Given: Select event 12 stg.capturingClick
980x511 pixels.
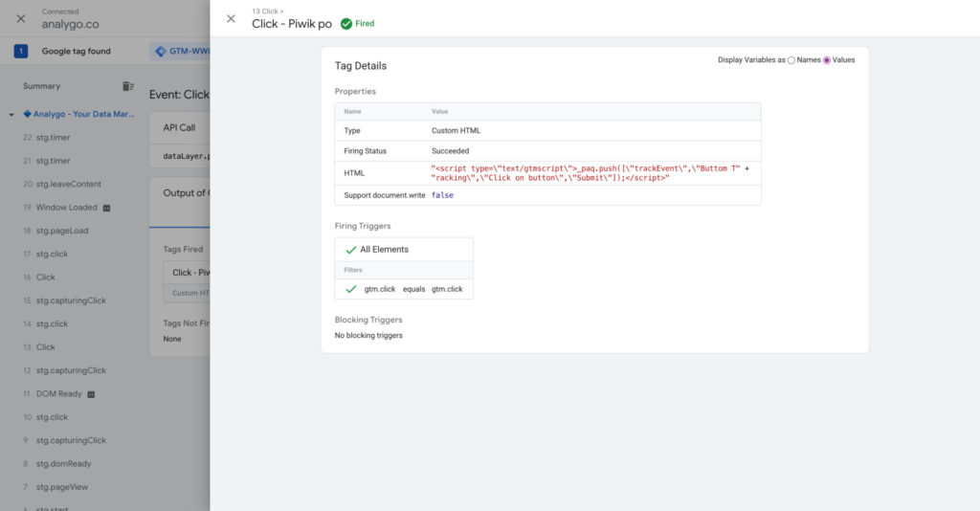Looking at the screenshot, I should pos(71,370).
